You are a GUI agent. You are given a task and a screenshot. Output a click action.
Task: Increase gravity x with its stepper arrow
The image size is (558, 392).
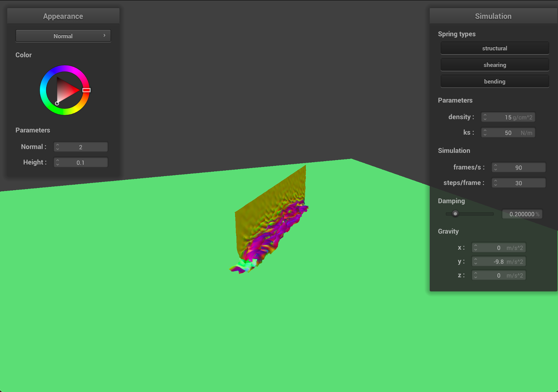476,246
